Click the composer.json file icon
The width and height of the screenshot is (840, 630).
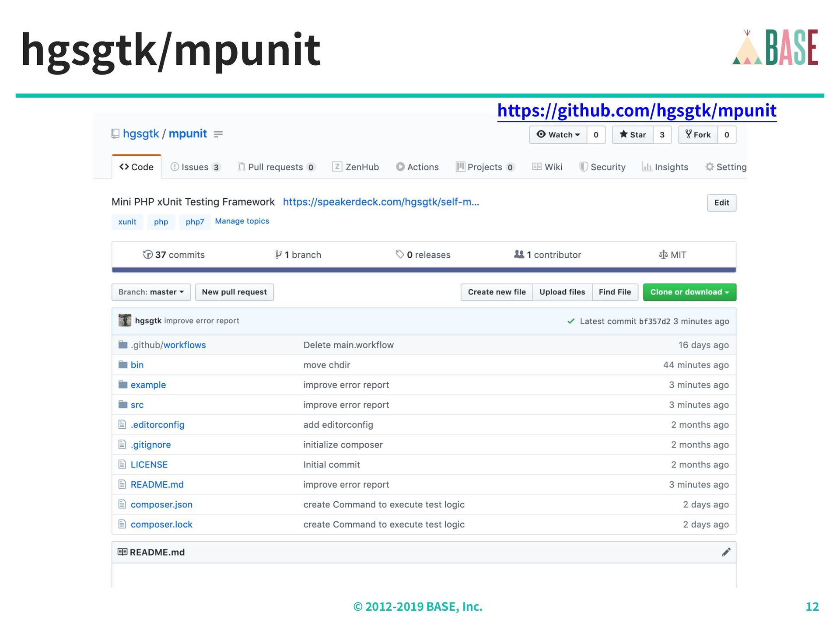pos(122,504)
